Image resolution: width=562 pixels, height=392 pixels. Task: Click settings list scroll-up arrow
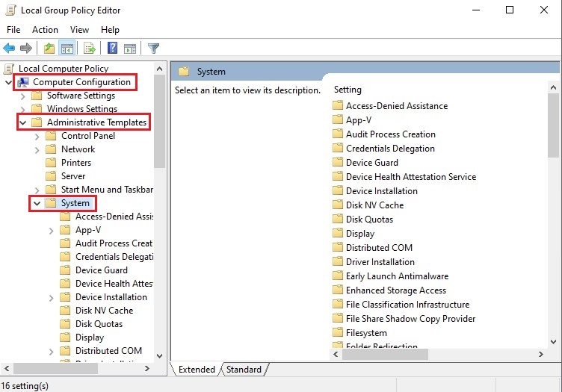coord(553,87)
